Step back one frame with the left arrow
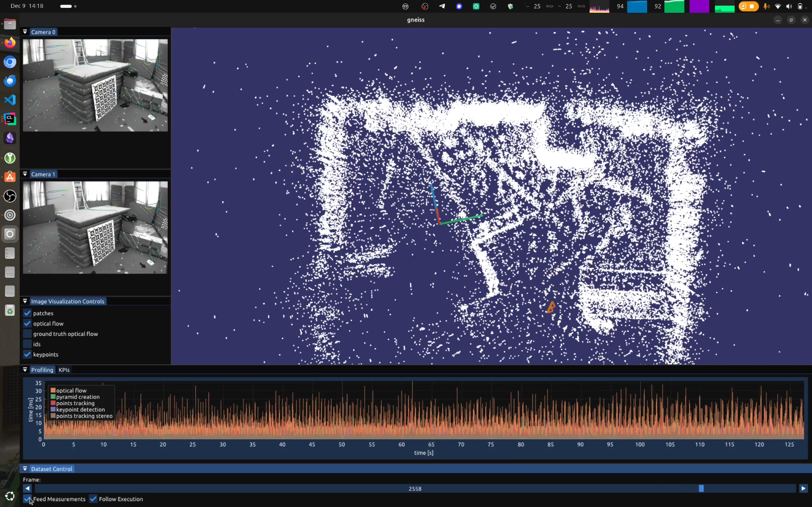 click(x=28, y=488)
